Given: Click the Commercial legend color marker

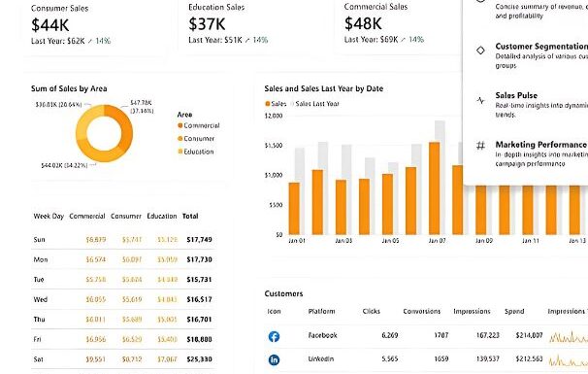Looking at the screenshot, I should point(180,125).
